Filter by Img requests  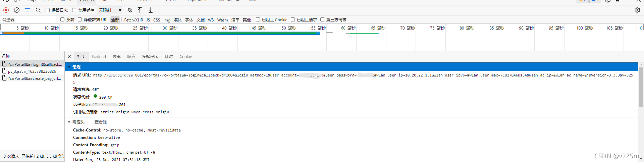[167, 20]
